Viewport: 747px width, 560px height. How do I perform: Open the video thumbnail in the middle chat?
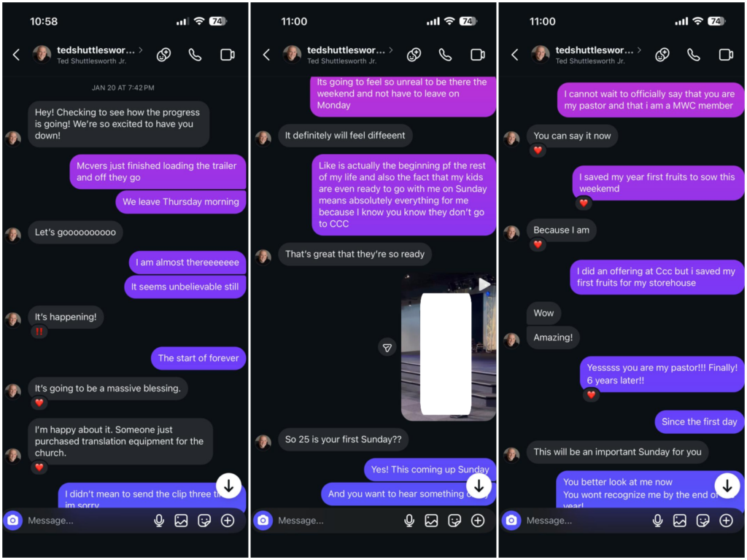[449, 346]
